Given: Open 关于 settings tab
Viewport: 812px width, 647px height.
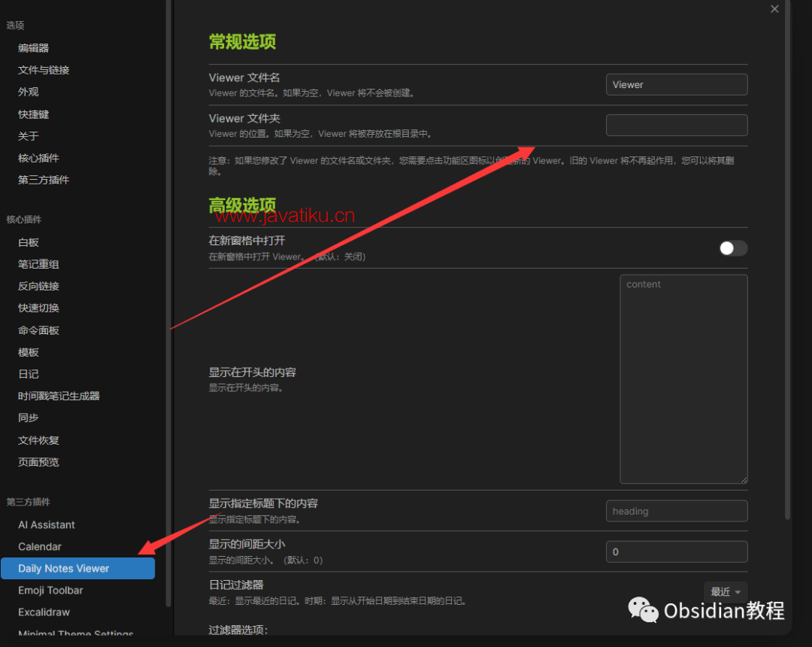Looking at the screenshot, I should pyautogui.click(x=28, y=135).
